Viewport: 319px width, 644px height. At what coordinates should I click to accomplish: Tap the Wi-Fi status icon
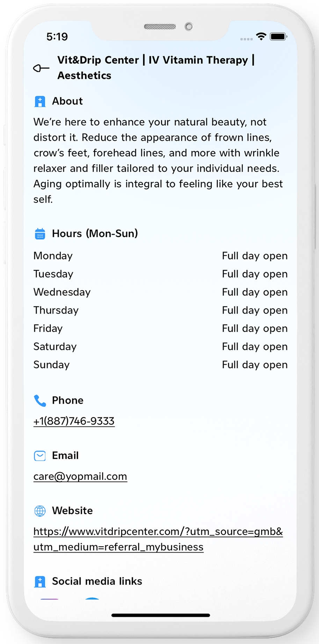tap(261, 37)
